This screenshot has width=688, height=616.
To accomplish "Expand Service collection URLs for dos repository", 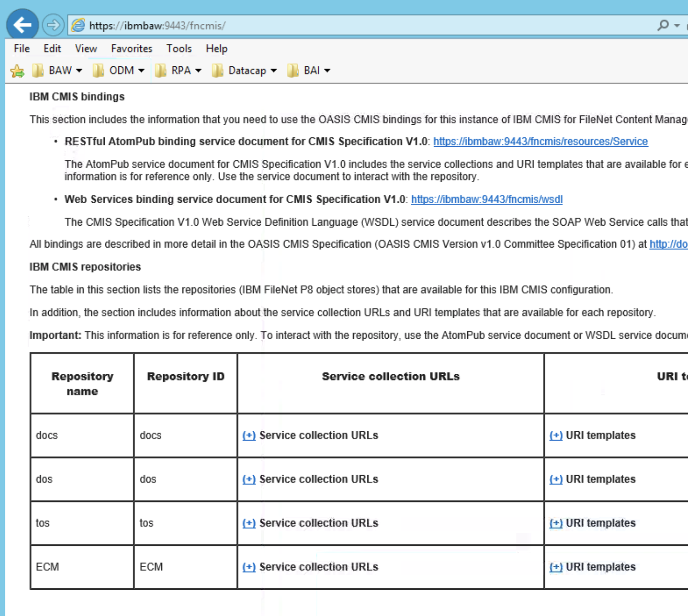I will click(249, 479).
